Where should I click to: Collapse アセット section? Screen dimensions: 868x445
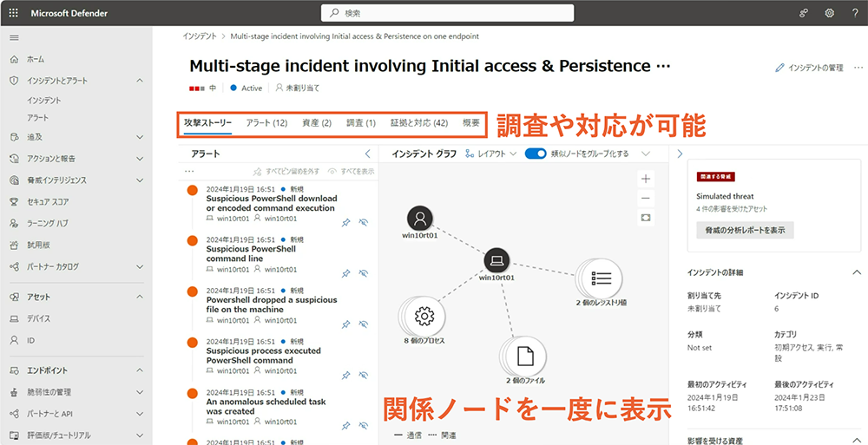(x=140, y=298)
